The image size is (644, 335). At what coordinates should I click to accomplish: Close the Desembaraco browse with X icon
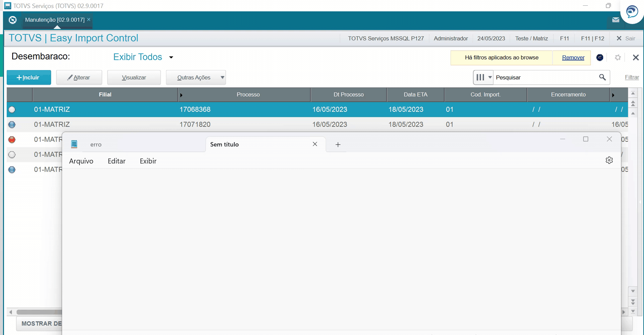636,57
